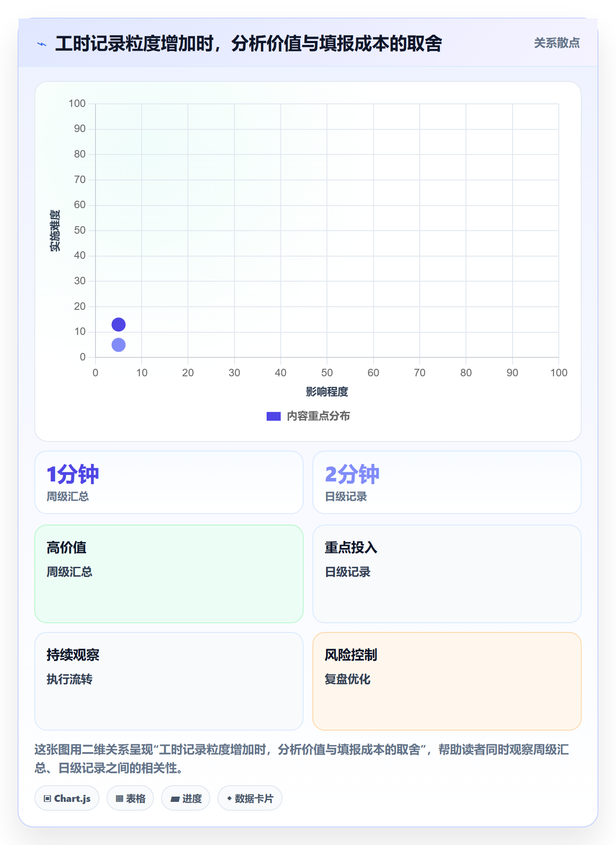Click the main chart title heading

(x=249, y=44)
